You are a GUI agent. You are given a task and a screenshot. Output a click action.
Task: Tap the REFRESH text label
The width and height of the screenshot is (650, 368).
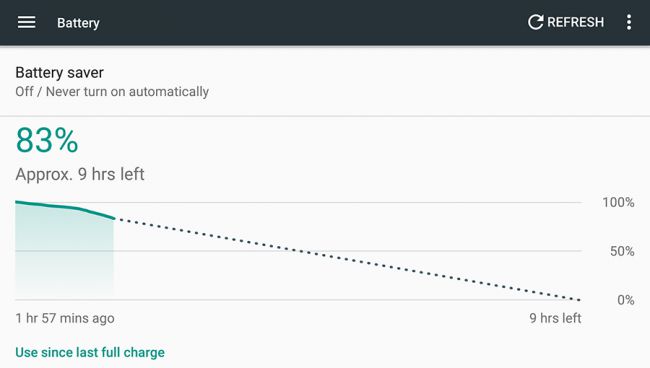point(575,22)
